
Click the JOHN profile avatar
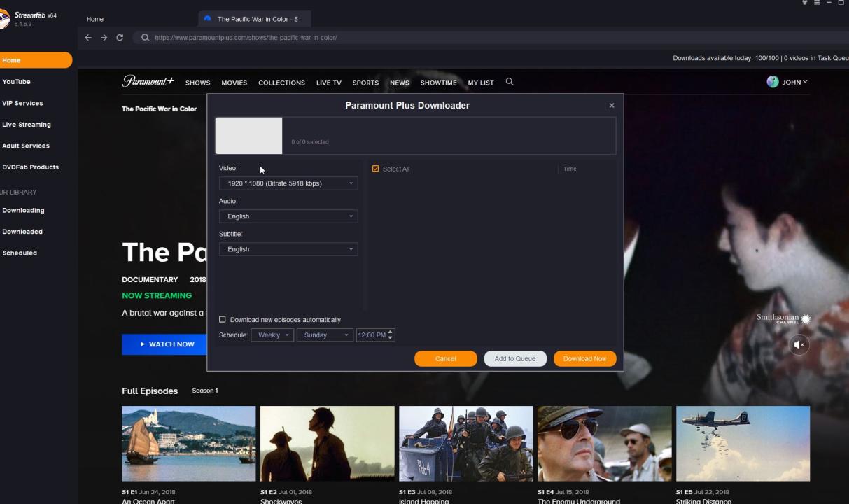click(773, 82)
